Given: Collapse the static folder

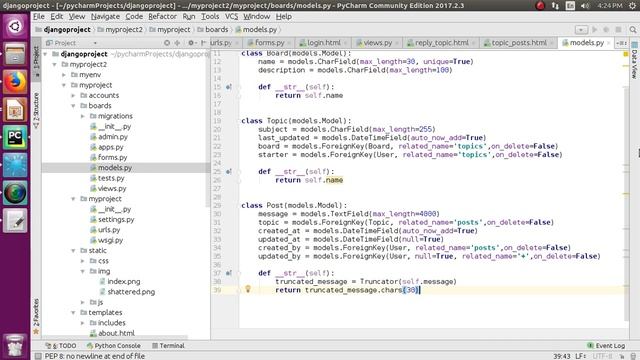Looking at the screenshot, I should [x=73, y=250].
